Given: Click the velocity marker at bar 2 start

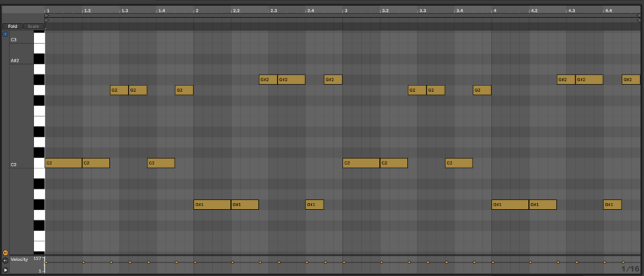Looking at the screenshot, I should [x=195, y=262].
